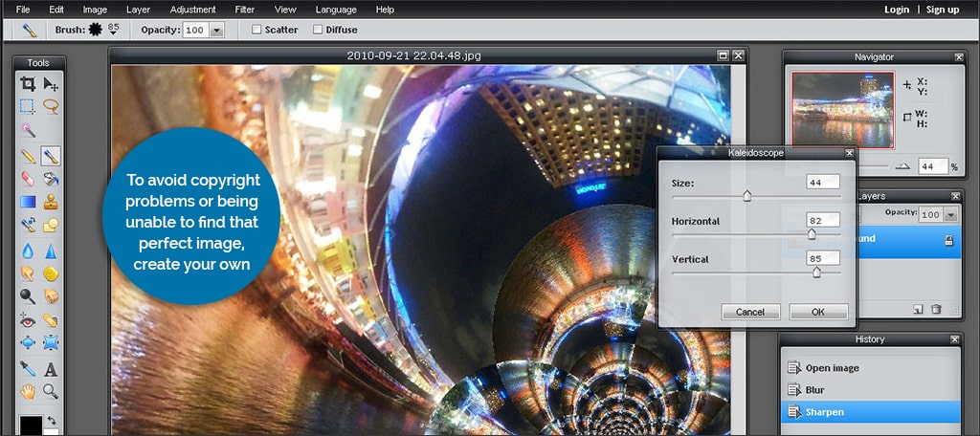Open the Layer menu
This screenshot has width=980, height=436.
tap(138, 10)
